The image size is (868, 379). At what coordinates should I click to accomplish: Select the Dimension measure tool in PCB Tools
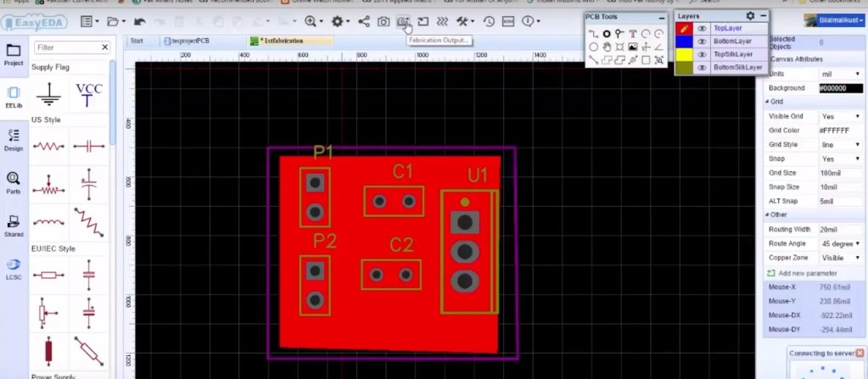(x=633, y=59)
